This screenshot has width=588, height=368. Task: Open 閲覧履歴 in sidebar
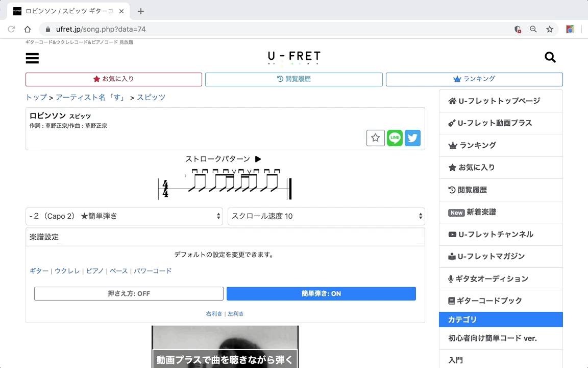tap(501, 190)
